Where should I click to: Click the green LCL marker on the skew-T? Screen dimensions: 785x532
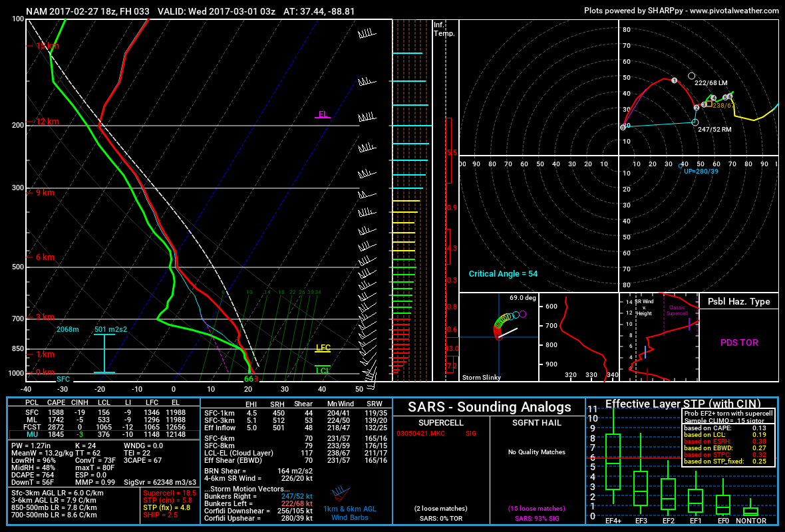pyautogui.click(x=323, y=370)
